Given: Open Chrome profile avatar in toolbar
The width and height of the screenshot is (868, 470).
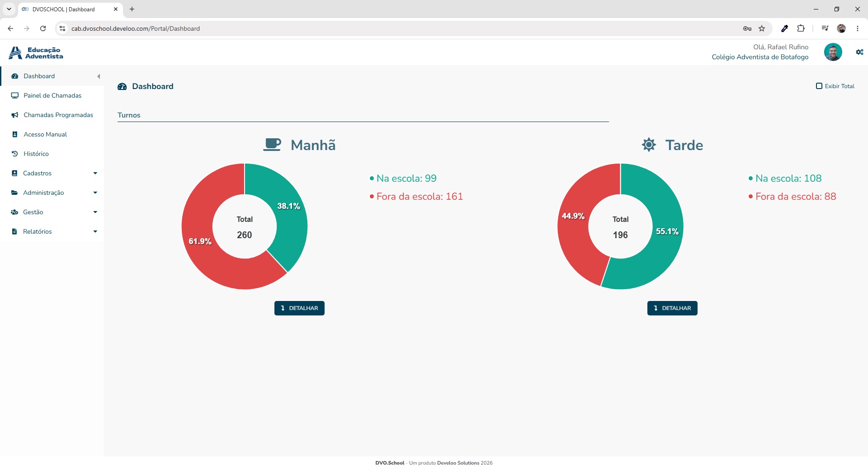Looking at the screenshot, I should click(x=841, y=28).
